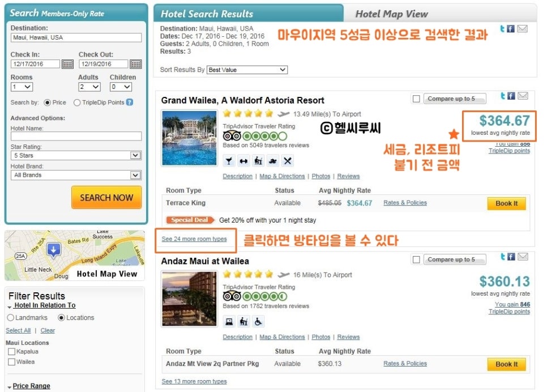This screenshot has height=392, width=547.
Task: Open Sort Results By dropdown
Action: coord(247,70)
